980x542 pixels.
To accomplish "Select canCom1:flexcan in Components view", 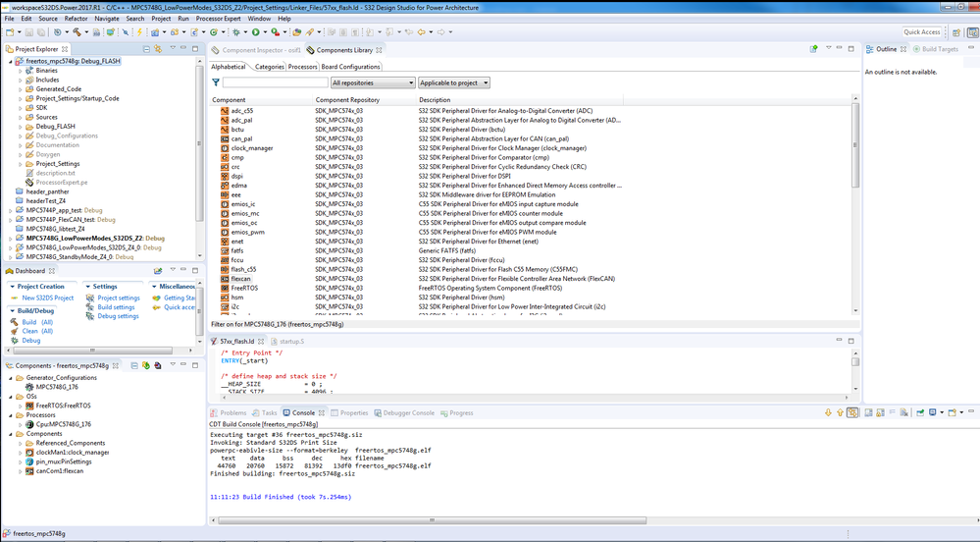I will click(x=60, y=471).
